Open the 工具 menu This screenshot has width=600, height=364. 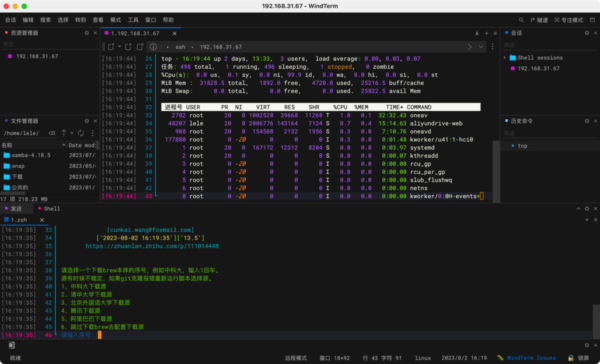[x=133, y=20]
